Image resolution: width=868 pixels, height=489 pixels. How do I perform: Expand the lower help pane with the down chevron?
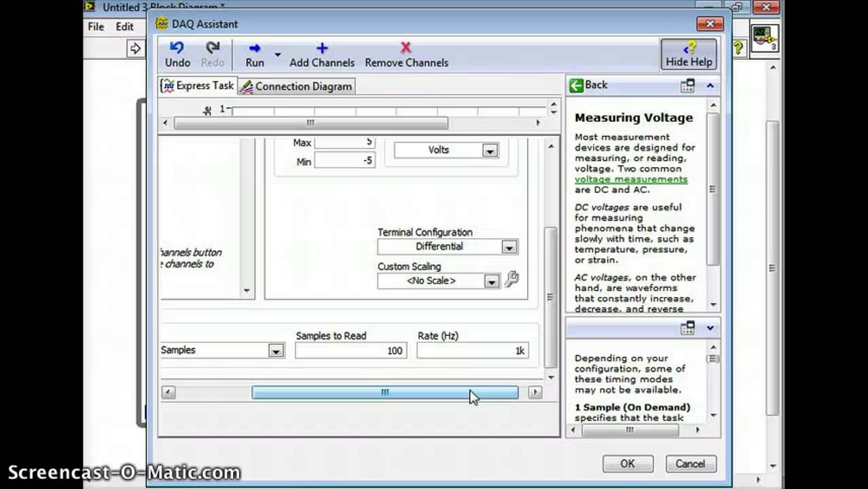(710, 328)
